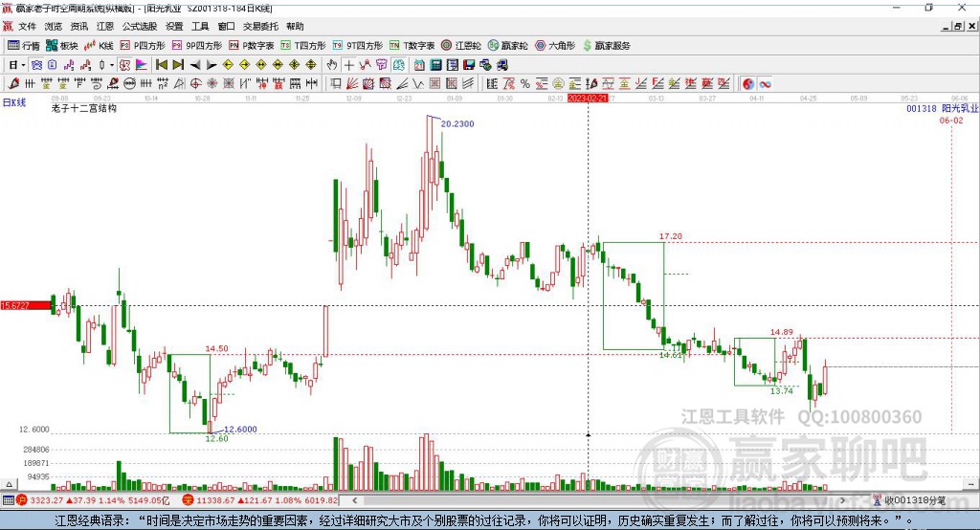Click the 15.6727 red price tag
This screenshot has width=980, height=530.
[x=26, y=305]
